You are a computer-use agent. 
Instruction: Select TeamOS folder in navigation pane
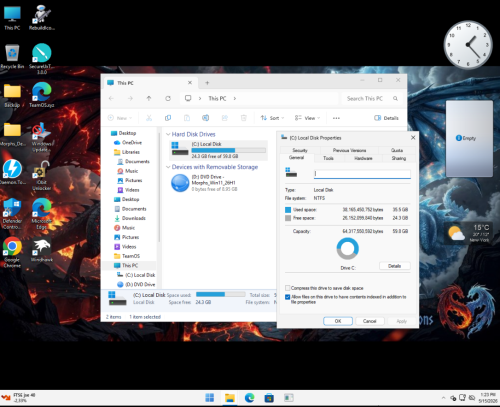pyautogui.click(x=127, y=256)
